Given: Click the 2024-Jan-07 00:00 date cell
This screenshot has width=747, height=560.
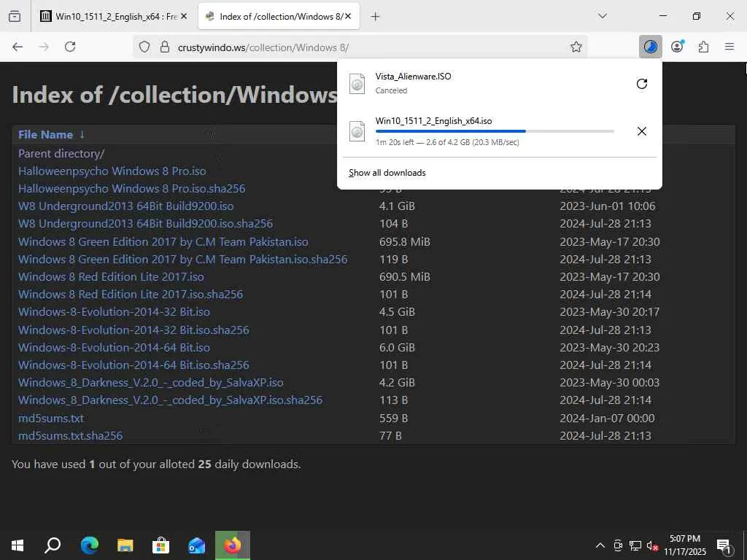Looking at the screenshot, I should tap(607, 419).
